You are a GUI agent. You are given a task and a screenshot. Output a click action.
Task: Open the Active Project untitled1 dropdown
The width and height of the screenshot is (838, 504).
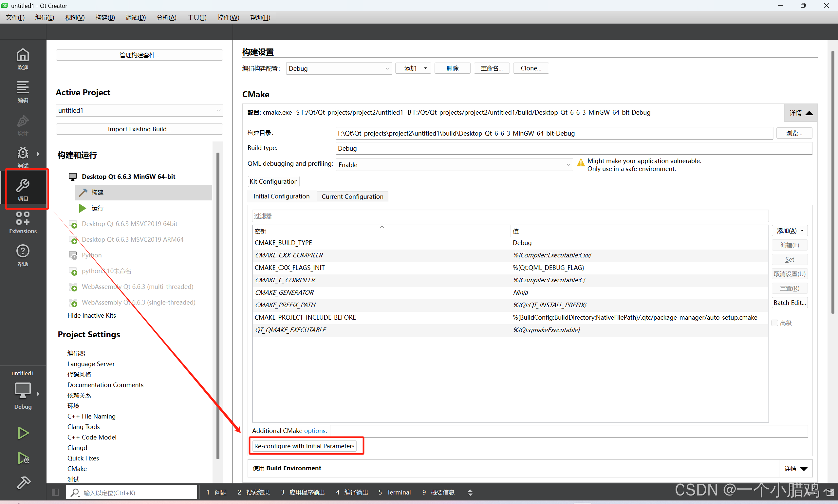pyautogui.click(x=139, y=110)
